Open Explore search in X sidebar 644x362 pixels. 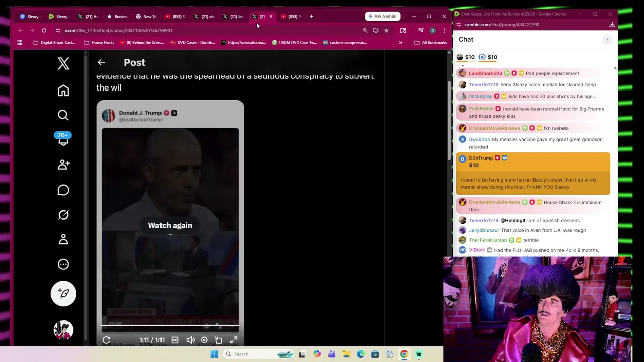(63, 115)
